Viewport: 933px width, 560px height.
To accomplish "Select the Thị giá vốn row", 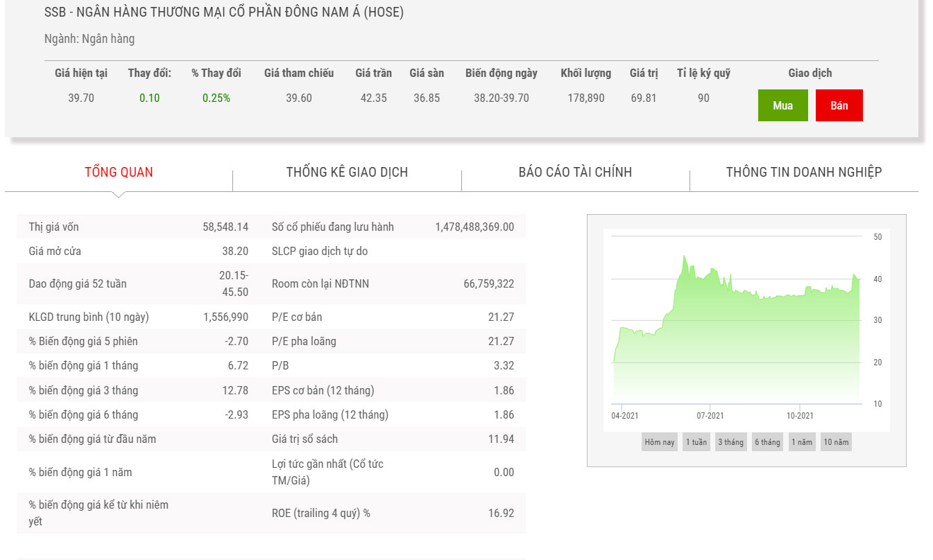I will [139, 227].
